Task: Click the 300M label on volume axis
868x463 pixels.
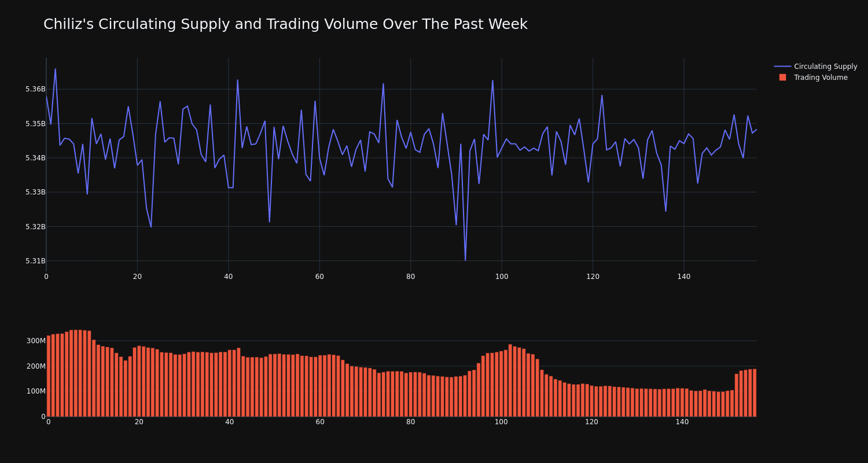Action: pos(36,341)
